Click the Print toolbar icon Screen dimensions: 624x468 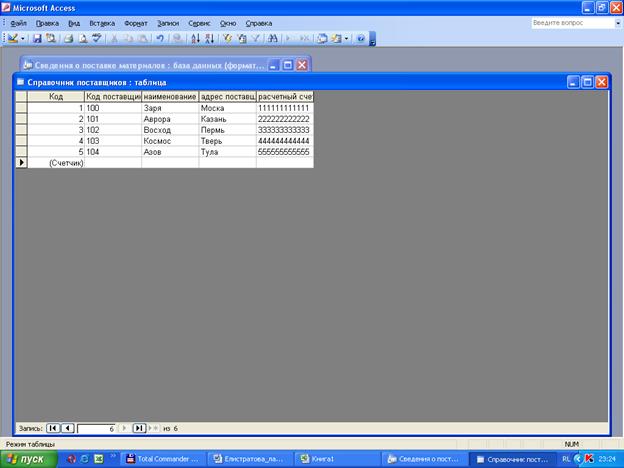point(69,39)
